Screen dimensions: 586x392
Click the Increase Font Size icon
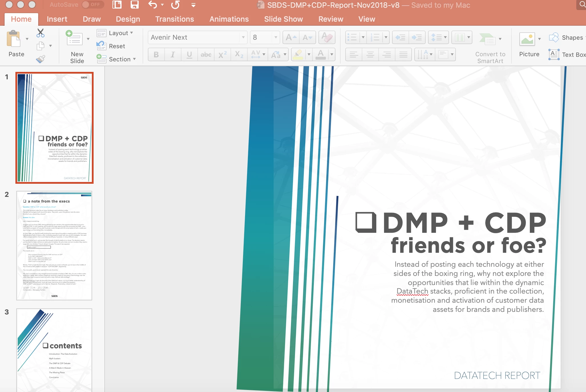click(291, 37)
